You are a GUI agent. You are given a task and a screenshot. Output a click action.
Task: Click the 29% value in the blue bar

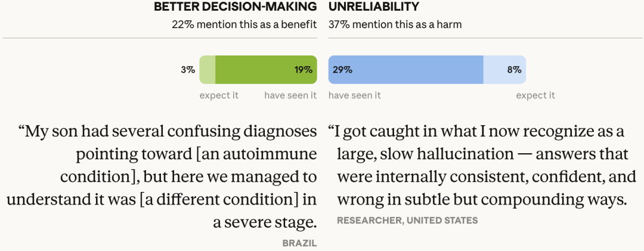[342, 70]
